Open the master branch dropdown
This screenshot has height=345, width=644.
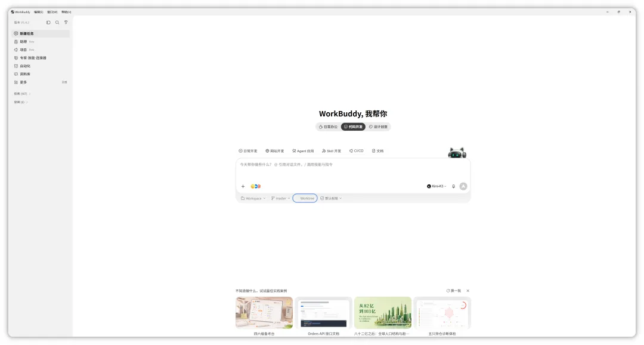tap(280, 198)
